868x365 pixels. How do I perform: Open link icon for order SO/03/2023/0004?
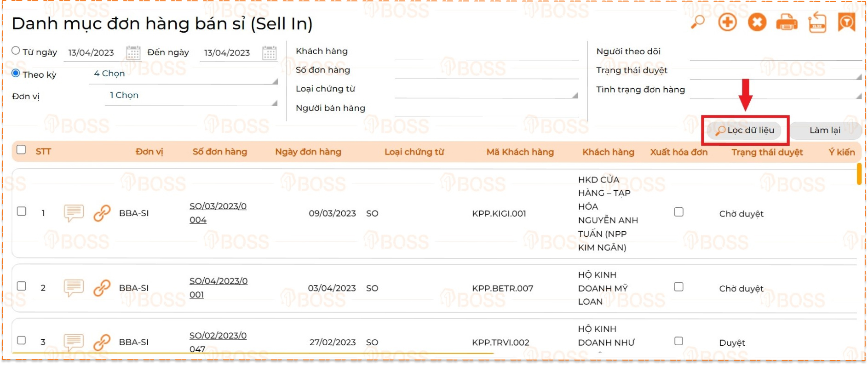tap(102, 213)
